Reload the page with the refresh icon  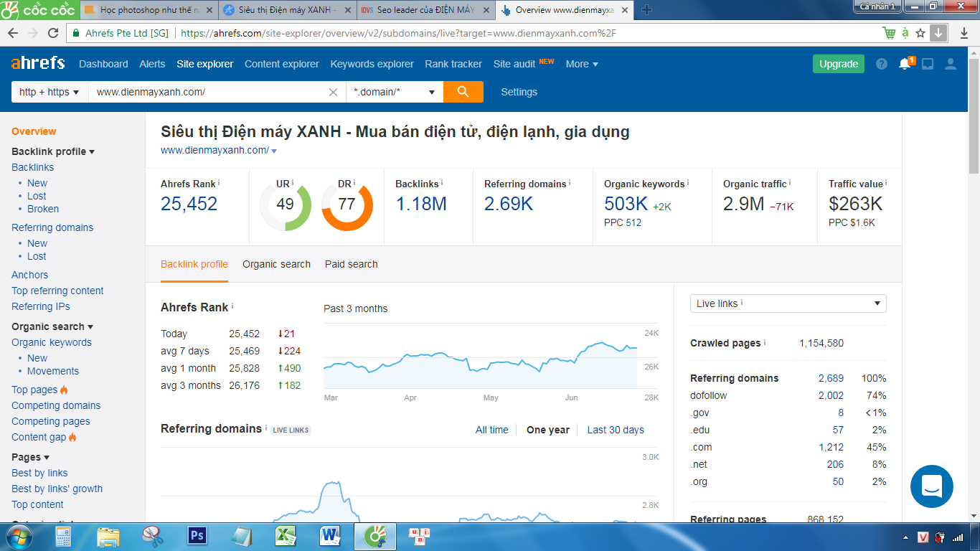(52, 33)
